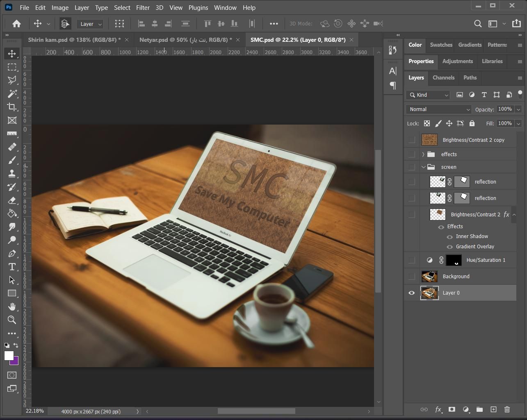Open the blend mode Normal dropdown
The height and width of the screenshot is (420, 527).
[x=439, y=109]
